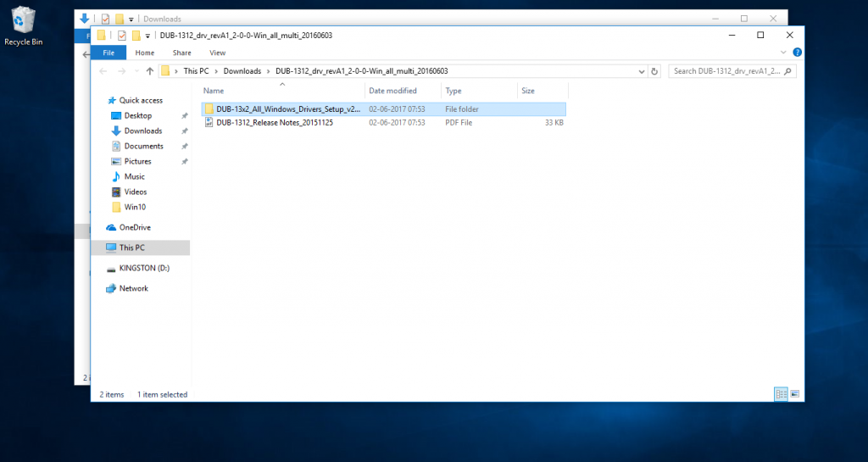
Task: Open Music in the navigation pane
Action: (134, 176)
